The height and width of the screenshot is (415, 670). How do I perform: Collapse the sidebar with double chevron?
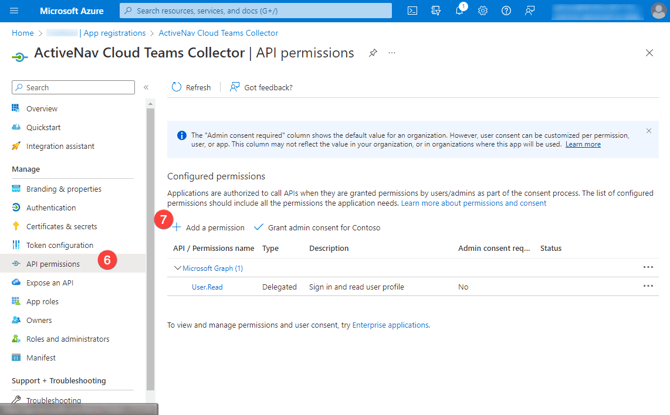click(x=146, y=87)
